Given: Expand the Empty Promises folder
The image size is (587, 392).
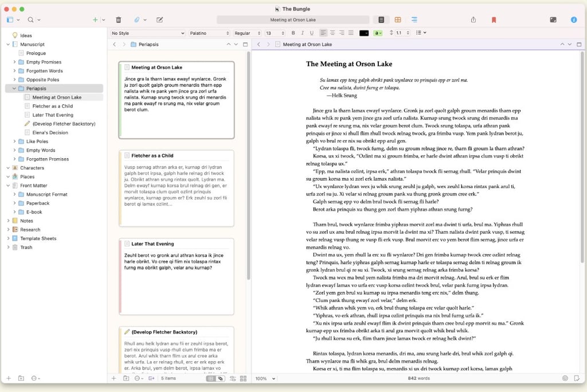Looking at the screenshot, I should [x=14, y=62].
